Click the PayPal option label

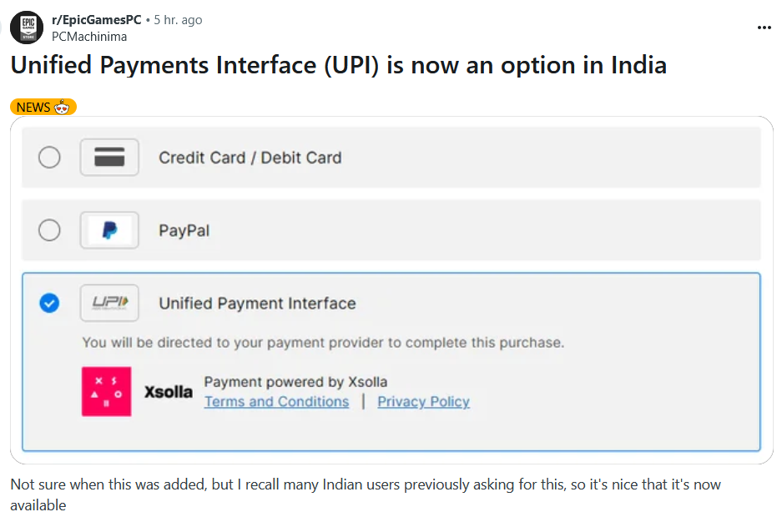184,231
